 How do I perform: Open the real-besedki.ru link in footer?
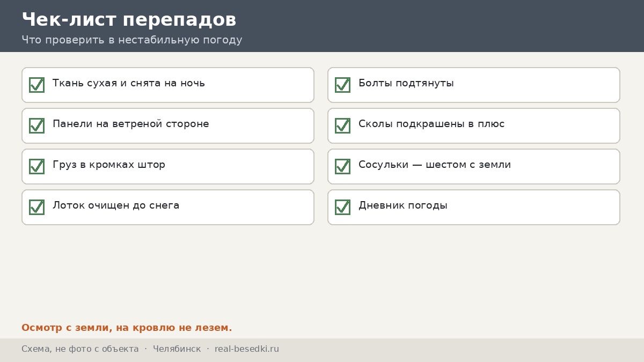coord(247,349)
